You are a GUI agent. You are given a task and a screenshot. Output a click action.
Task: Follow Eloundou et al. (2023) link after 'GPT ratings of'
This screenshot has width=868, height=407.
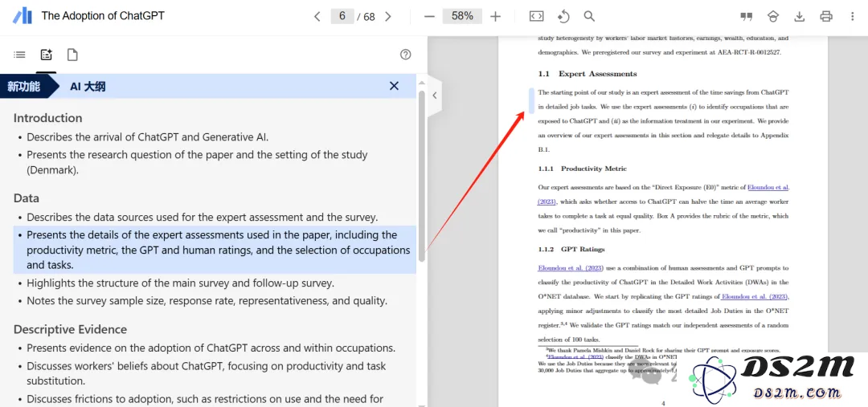[x=755, y=296]
